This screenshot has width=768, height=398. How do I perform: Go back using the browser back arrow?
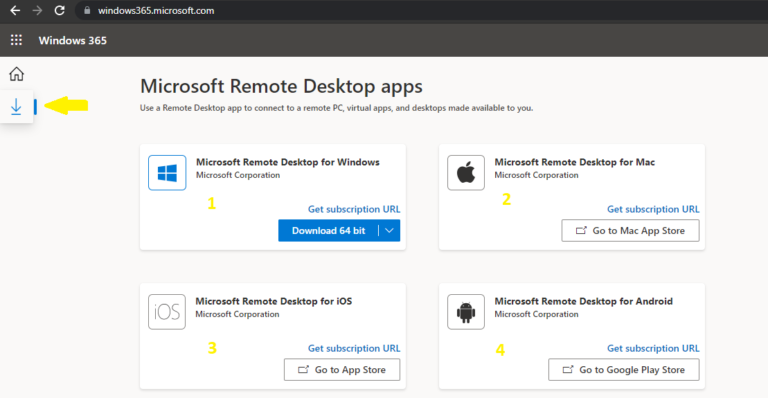pyautogui.click(x=15, y=10)
